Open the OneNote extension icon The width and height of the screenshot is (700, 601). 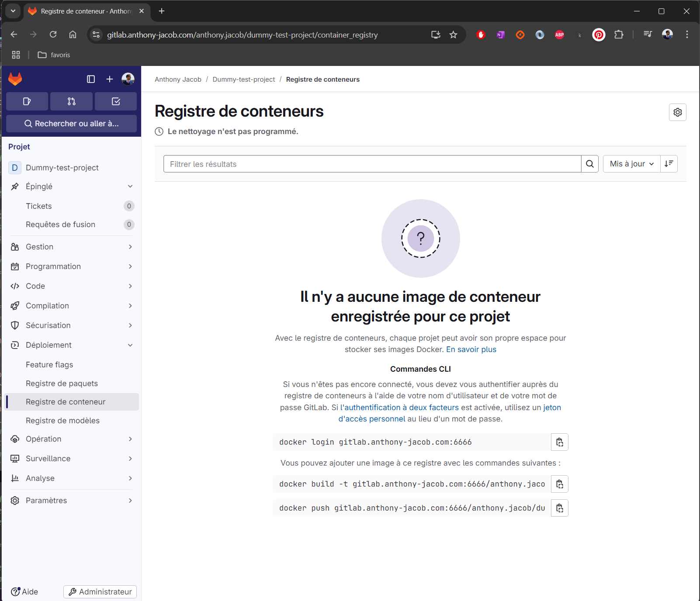pyautogui.click(x=501, y=35)
